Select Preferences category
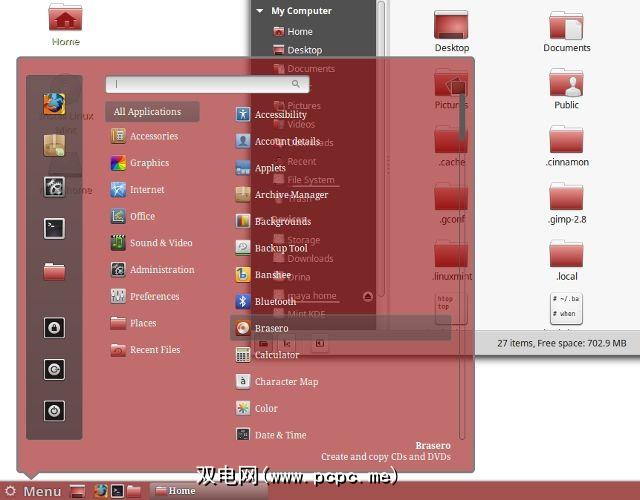Screen dimensions: 640x500 [145, 296]
